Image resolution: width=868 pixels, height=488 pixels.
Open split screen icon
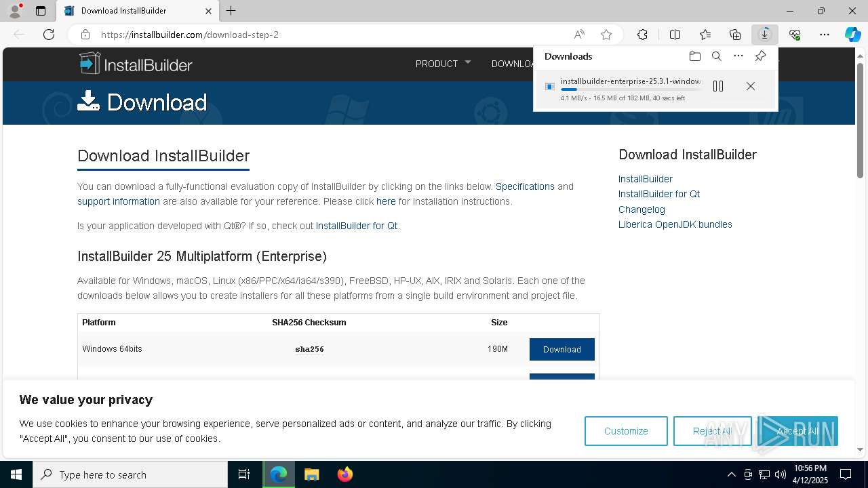pyautogui.click(x=675, y=35)
